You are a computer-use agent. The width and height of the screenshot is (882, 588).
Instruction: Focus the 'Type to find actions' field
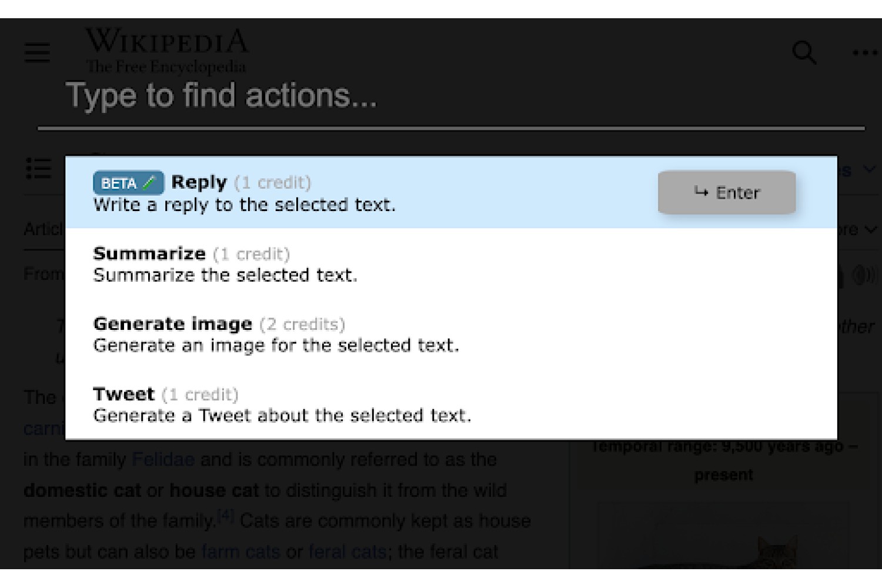[x=451, y=96]
